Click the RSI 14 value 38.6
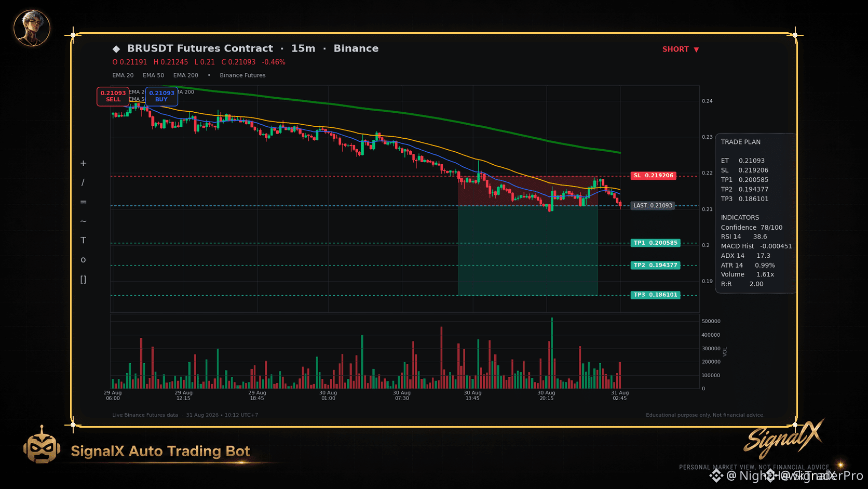This screenshot has height=489, width=868. [x=760, y=237]
